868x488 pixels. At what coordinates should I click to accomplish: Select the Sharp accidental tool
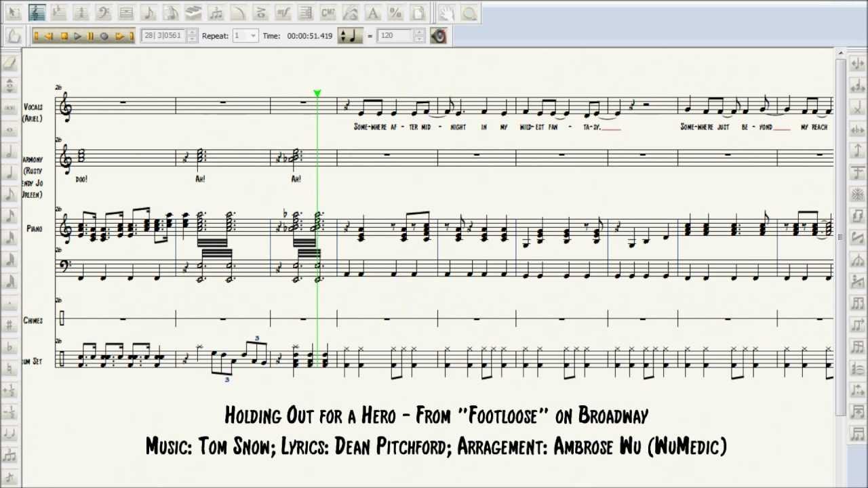10,325
